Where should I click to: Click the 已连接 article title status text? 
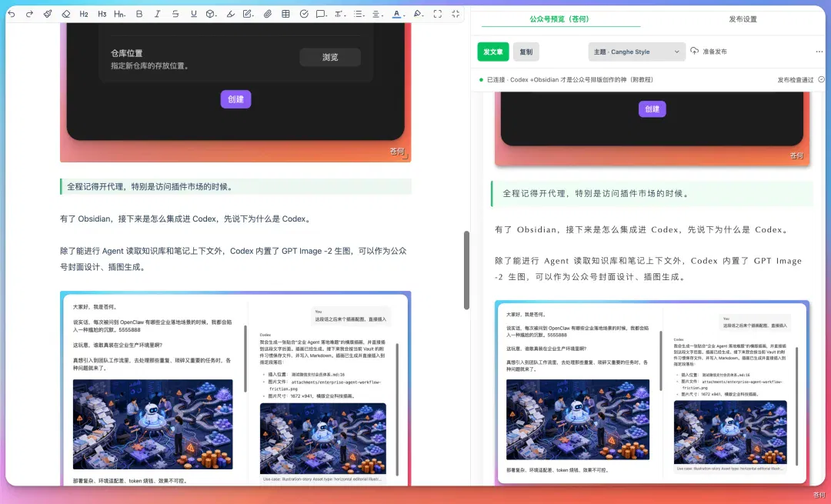point(569,79)
